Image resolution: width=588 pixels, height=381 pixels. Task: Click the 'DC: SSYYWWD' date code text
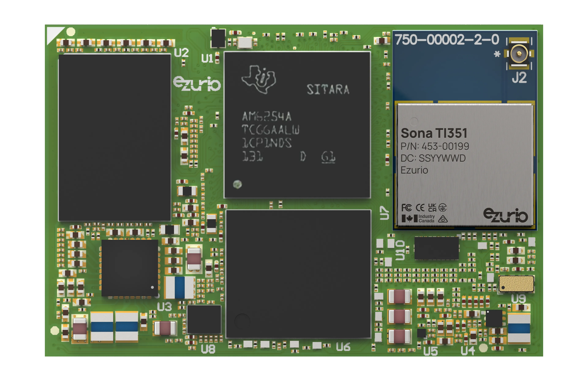click(433, 158)
